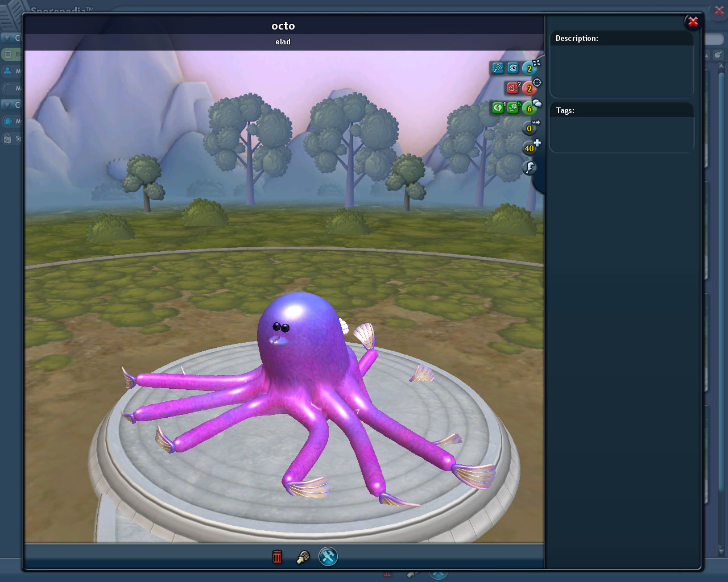Image resolution: width=728 pixels, height=582 pixels.
Task: Click the seahorse creature-type stat icon
Action: (x=530, y=168)
